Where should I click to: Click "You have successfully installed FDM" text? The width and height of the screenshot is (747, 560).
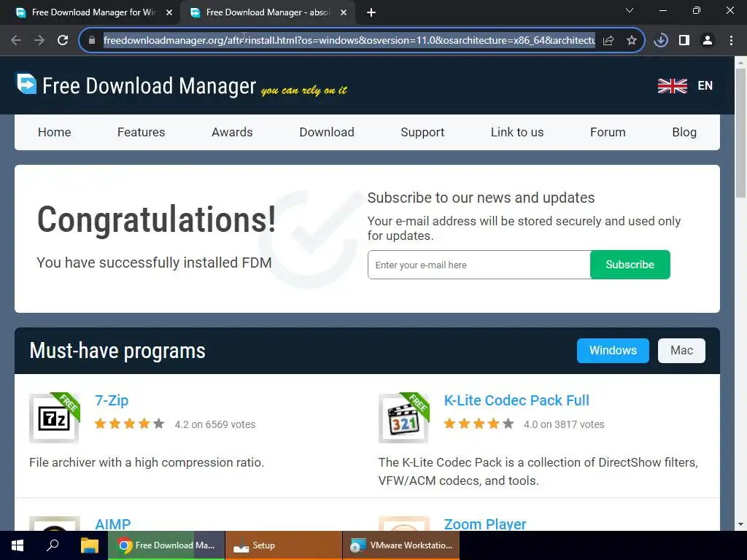click(x=154, y=262)
